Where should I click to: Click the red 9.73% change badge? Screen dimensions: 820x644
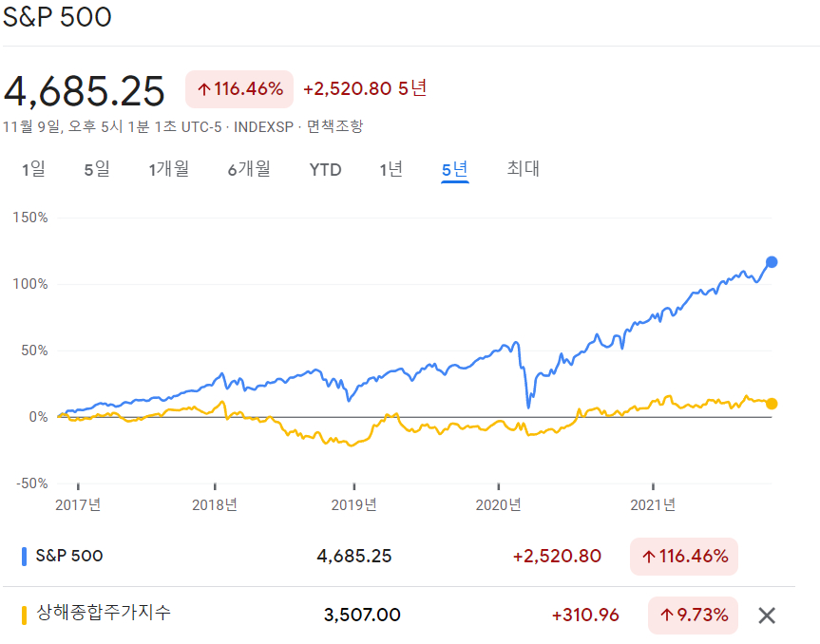(x=693, y=616)
